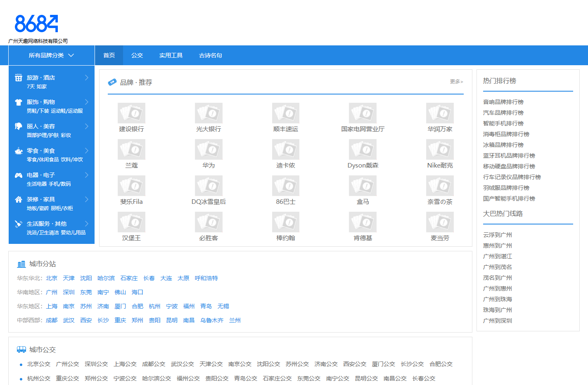Expand the 所有品牌分类 dropdown
The height and width of the screenshot is (385, 588).
click(x=52, y=55)
